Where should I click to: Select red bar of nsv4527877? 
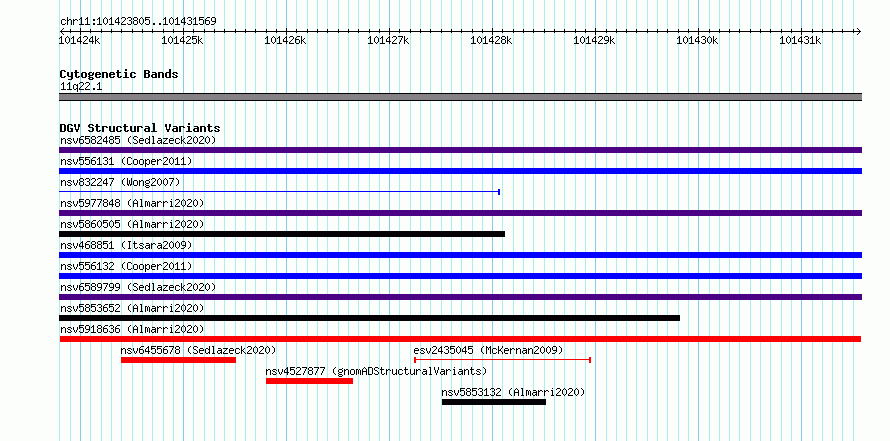pos(309,381)
